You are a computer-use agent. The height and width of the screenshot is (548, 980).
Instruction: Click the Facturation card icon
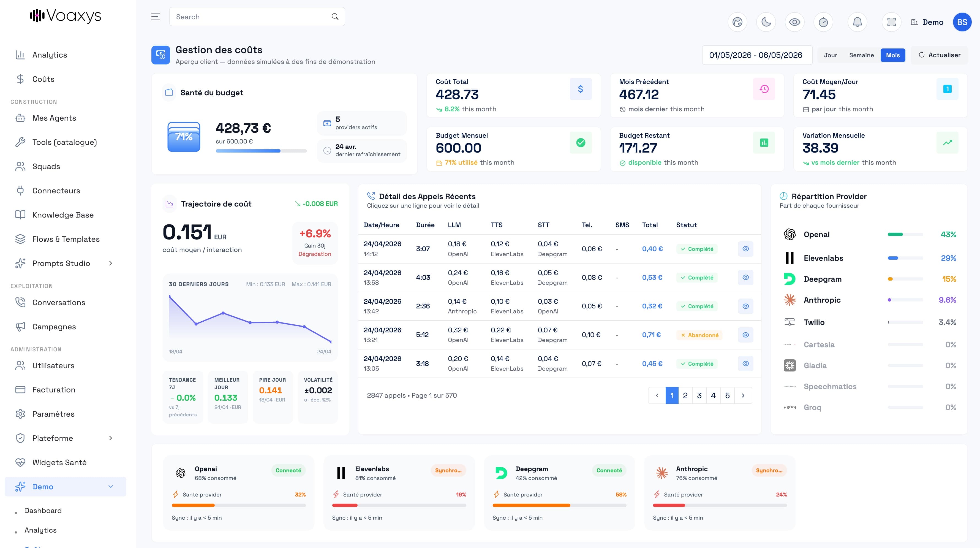(x=20, y=390)
